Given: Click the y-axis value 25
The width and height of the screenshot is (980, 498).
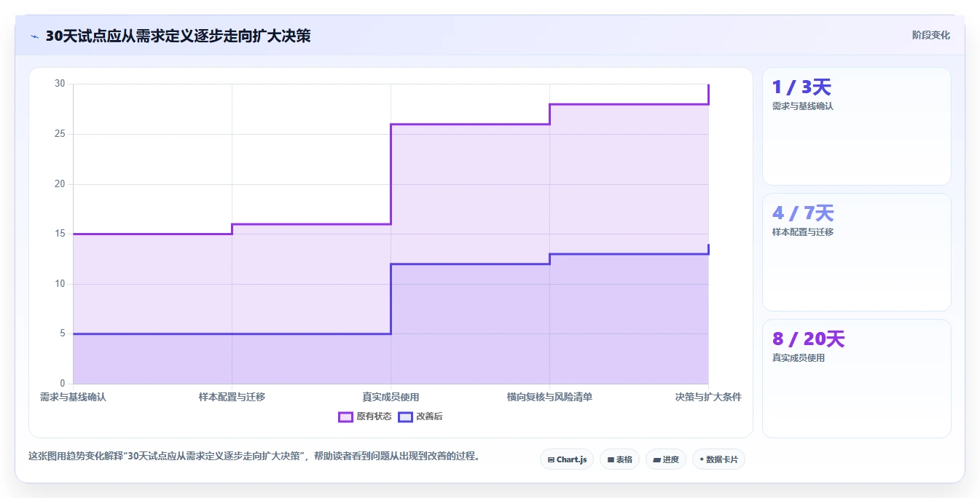Looking at the screenshot, I should pos(60,134).
